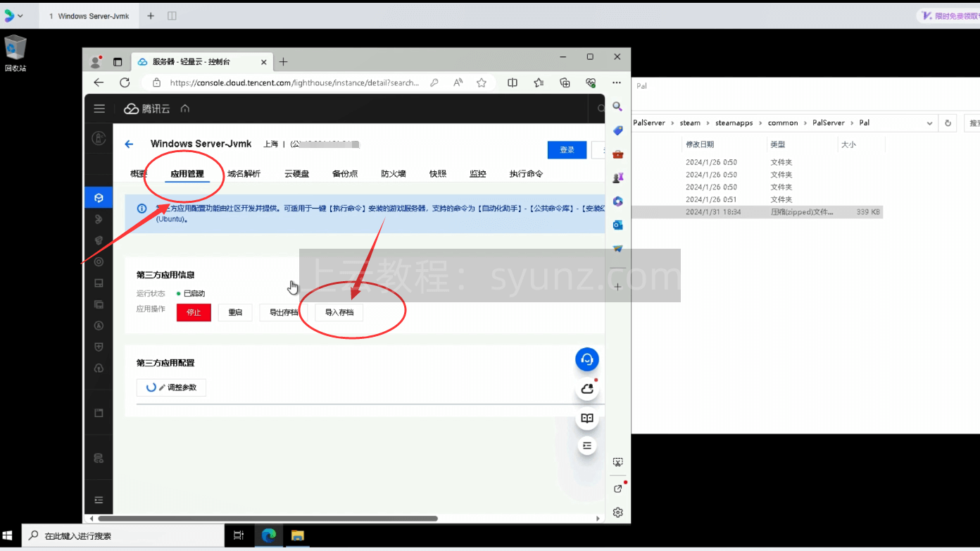Image resolution: width=980 pixels, height=551 pixels.
Task: Open the 备份点 tab
Action: [x=345, y=173]
